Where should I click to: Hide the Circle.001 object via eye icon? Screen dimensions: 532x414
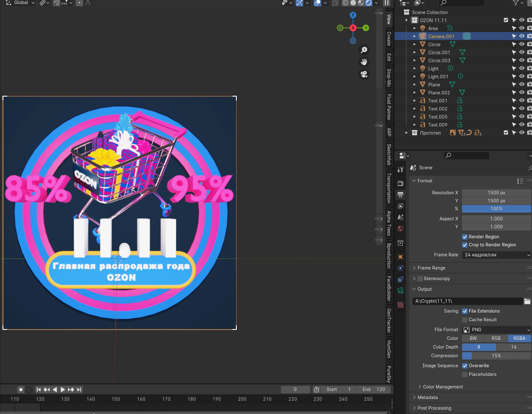click(x=521, y=52)
